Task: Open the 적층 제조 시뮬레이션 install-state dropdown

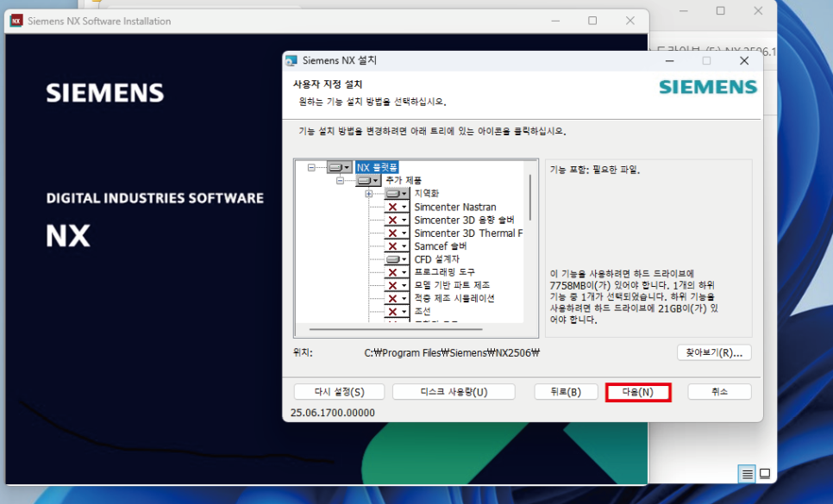Action: (397, 298)
